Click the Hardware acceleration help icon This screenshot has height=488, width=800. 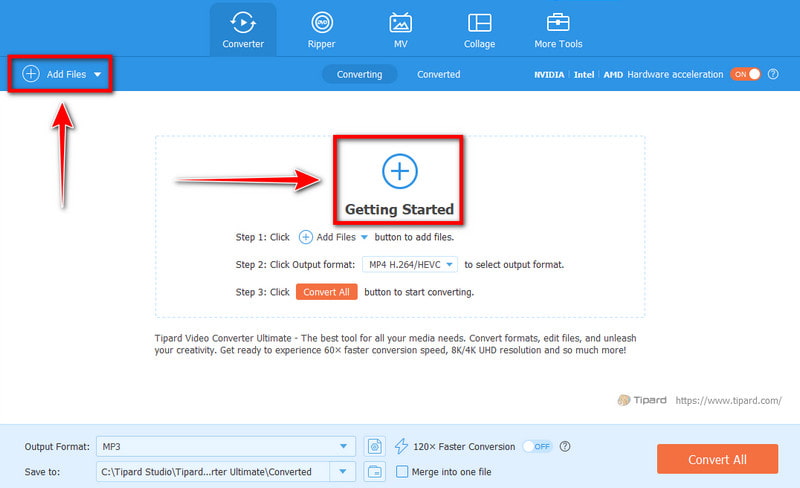pyautogui.click(x=773, y=74)
